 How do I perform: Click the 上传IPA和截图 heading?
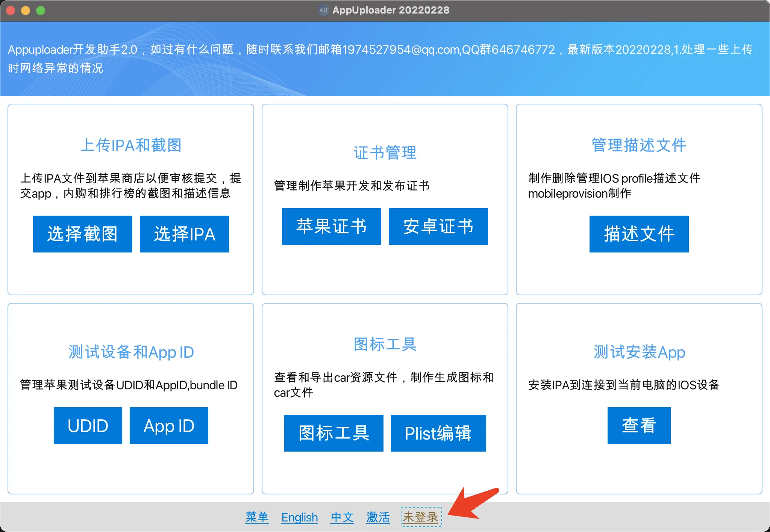point(131,145)
